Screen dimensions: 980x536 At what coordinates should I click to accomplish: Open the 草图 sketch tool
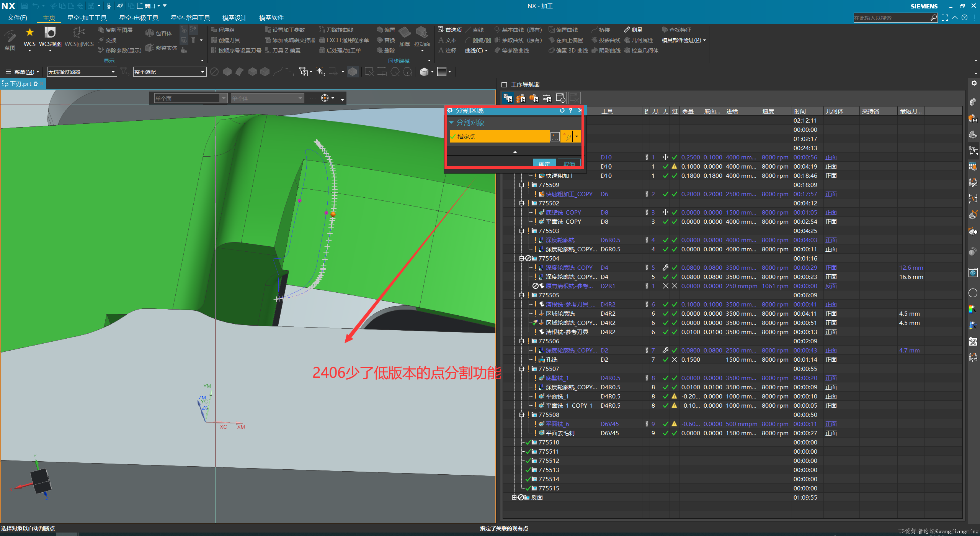10,41
